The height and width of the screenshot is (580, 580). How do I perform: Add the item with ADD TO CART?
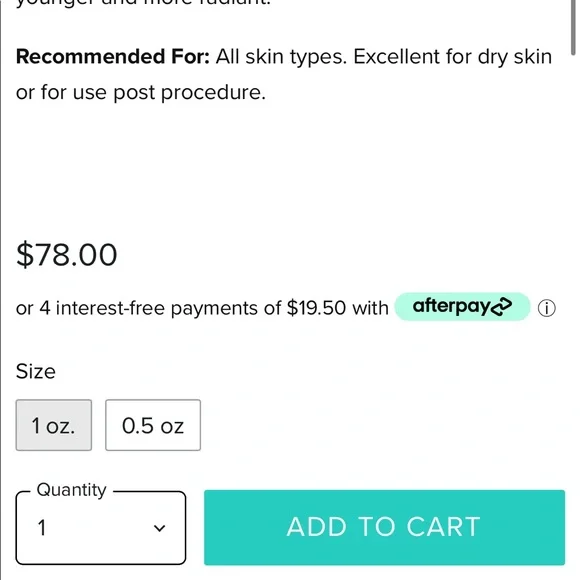click(384, 527)
